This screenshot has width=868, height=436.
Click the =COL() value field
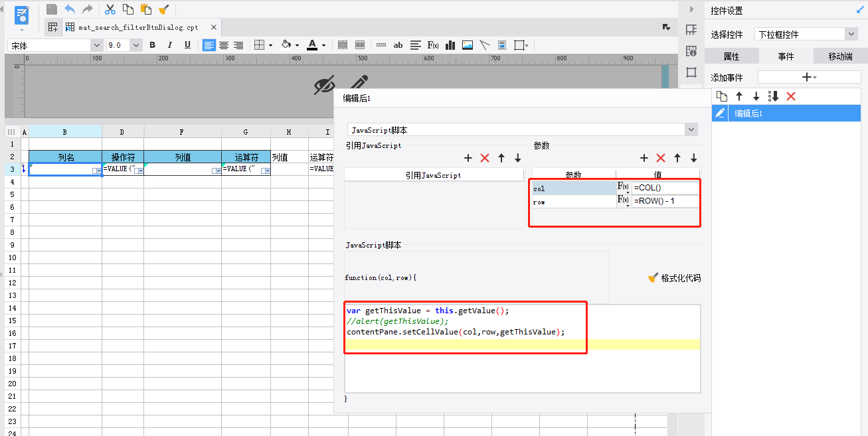pos(665,188)
